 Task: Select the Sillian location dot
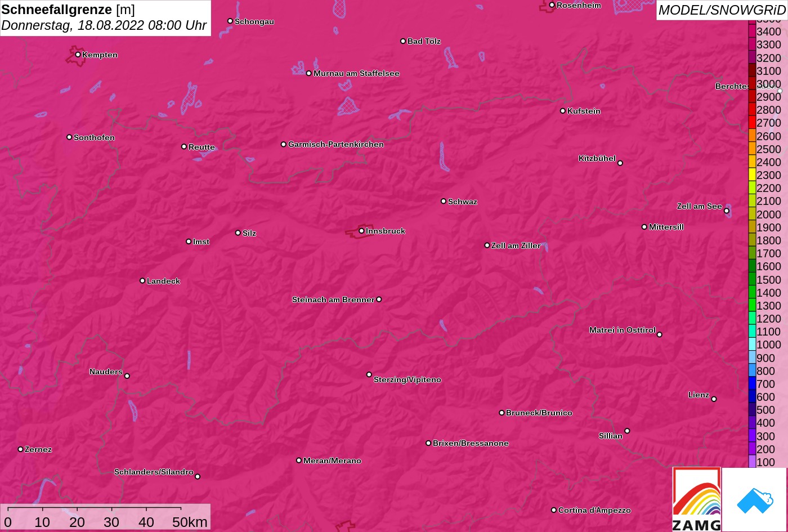point(627,431)
